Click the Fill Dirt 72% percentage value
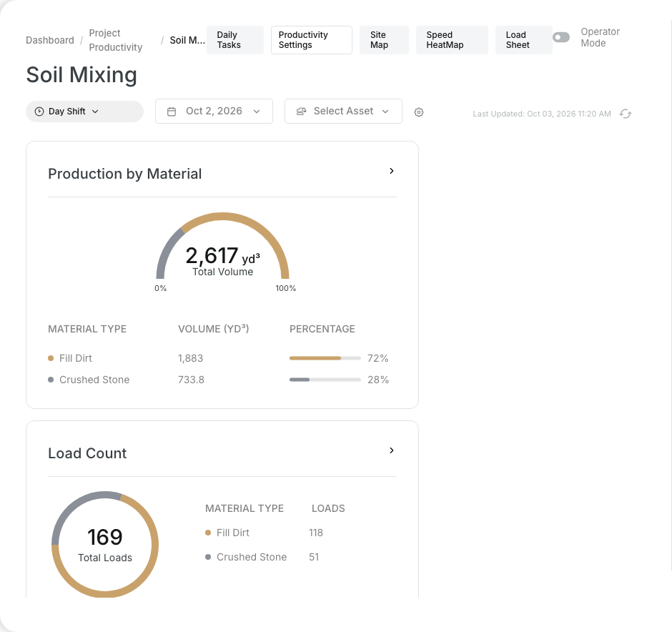Viewport: 672px width, 632px height. coord(377,358)
